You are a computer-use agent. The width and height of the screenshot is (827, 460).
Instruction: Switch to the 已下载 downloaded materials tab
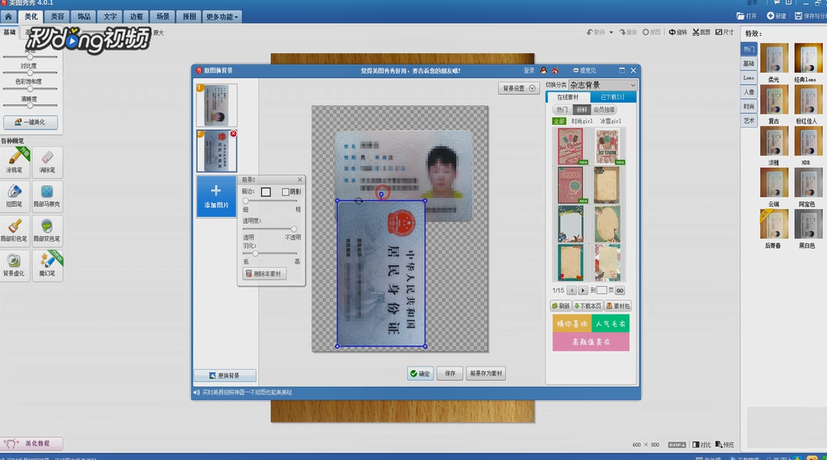613,97
